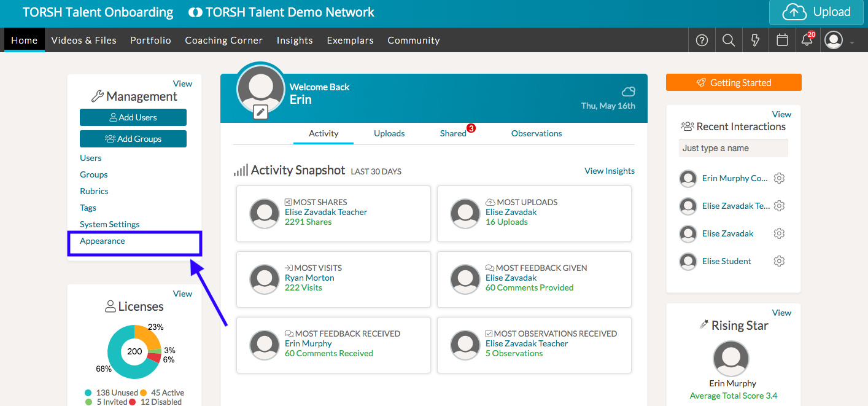Expand the user account dropdown arrow
The width and height of the screenshot is (868, 406).
coord(852,42)
